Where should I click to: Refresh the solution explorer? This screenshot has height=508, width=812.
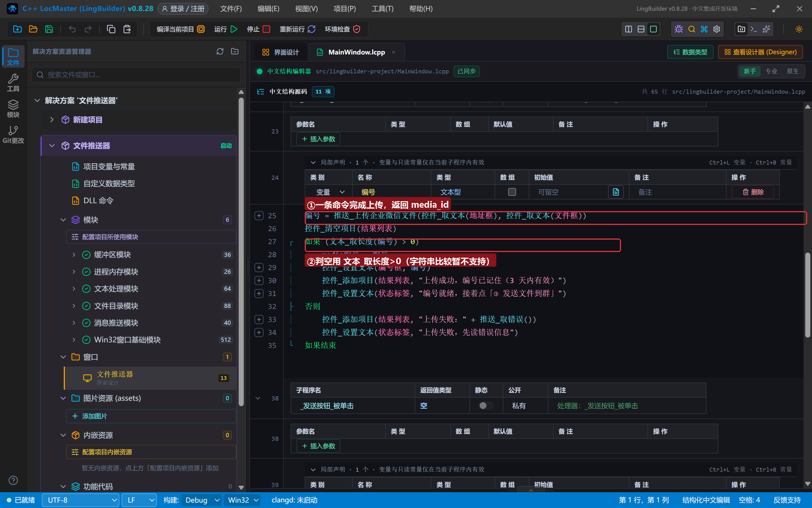coord(220,51)
